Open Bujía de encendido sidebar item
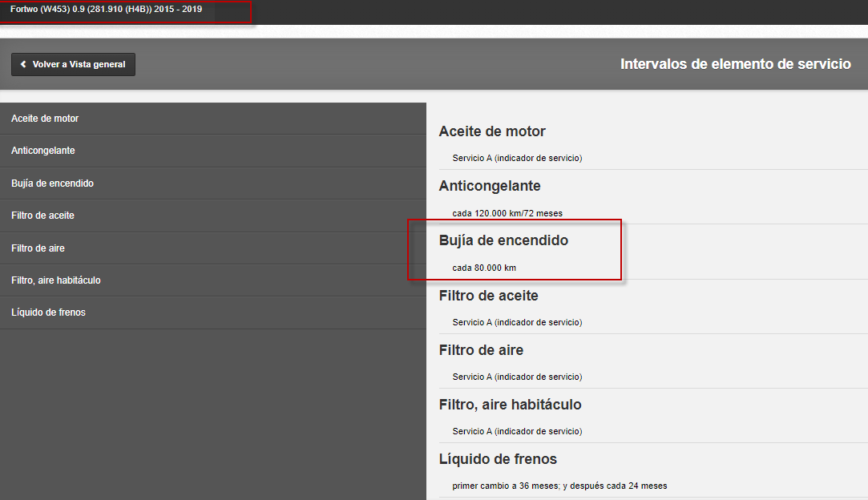The image size is (868, 500). click(213, 183)
